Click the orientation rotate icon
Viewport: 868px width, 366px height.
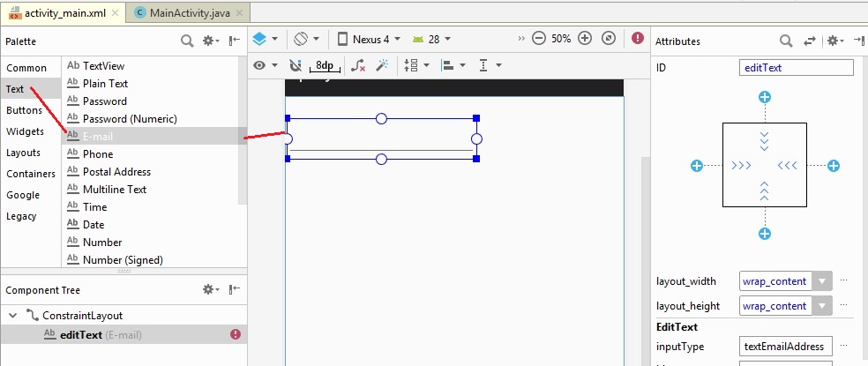(301, 39)
